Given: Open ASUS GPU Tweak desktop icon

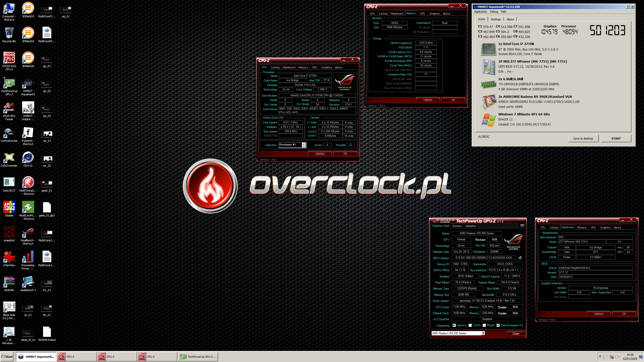Looking at the screenshot, I should [9, 111].
